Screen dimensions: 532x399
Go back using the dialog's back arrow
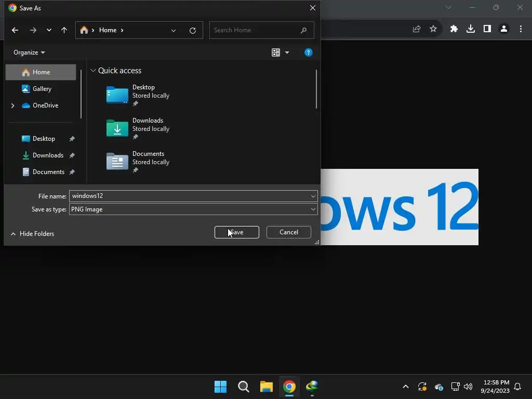pos(15,30)
